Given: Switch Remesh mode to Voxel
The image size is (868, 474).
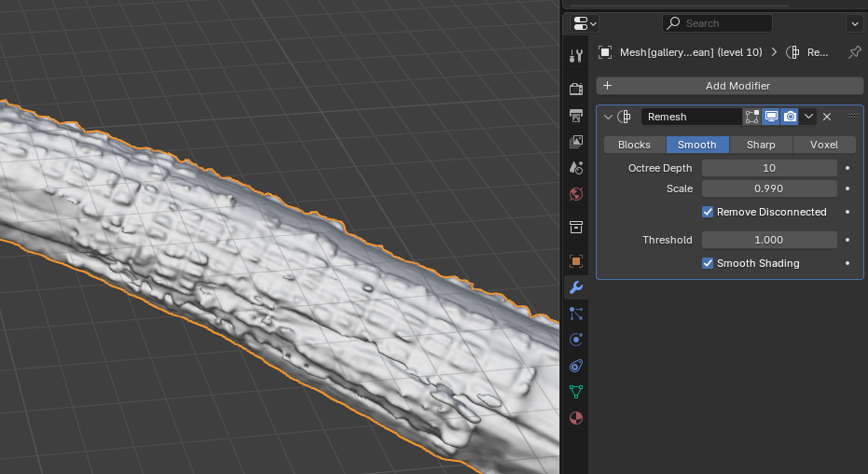Looking at the screenshot, I should tap(824, 145).
